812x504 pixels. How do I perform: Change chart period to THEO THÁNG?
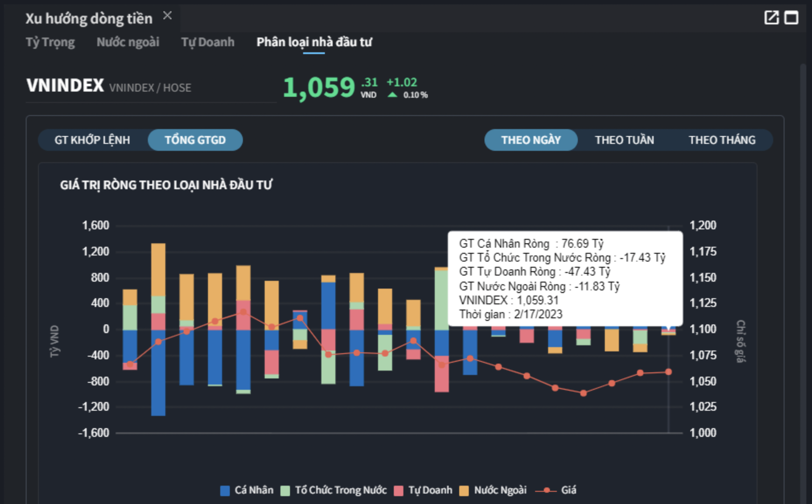[x=722, y=140]
